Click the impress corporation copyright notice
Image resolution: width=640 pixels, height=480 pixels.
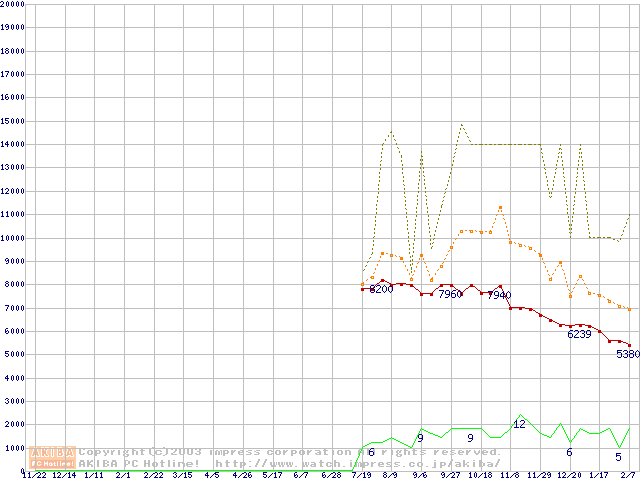tap(289, 452)
